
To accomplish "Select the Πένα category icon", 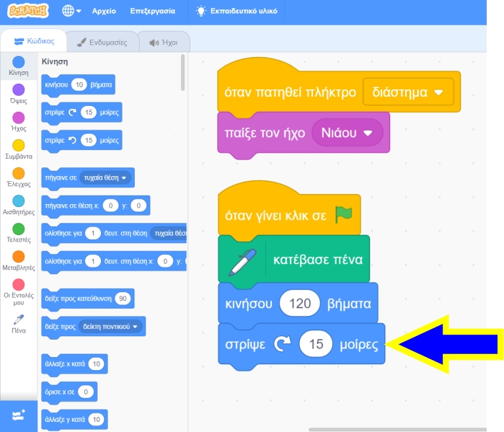I will pos(18,319).
